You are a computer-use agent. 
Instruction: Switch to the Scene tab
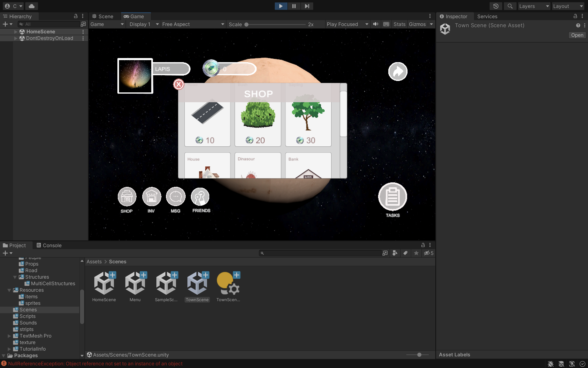point(103,16)
